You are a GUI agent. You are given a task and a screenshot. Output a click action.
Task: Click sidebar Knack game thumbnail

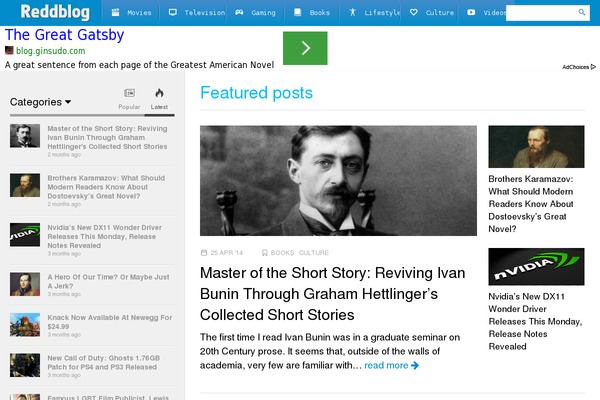click(x=25, y=325)
